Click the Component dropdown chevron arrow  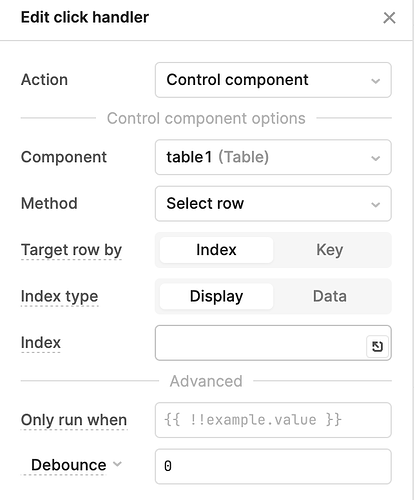click(x=376, y=158)
